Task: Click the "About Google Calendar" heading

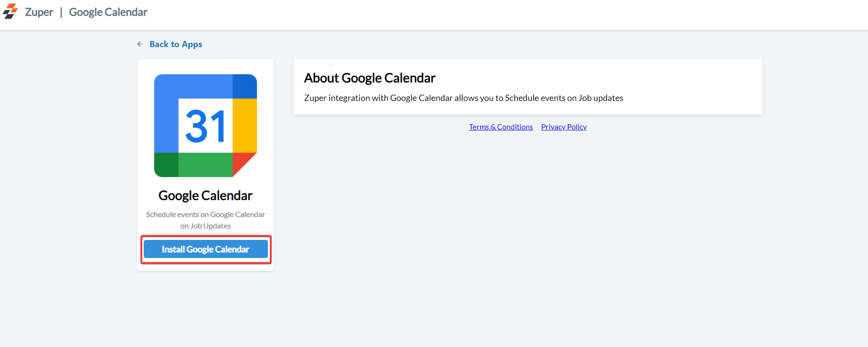Action: pos(370,78)
